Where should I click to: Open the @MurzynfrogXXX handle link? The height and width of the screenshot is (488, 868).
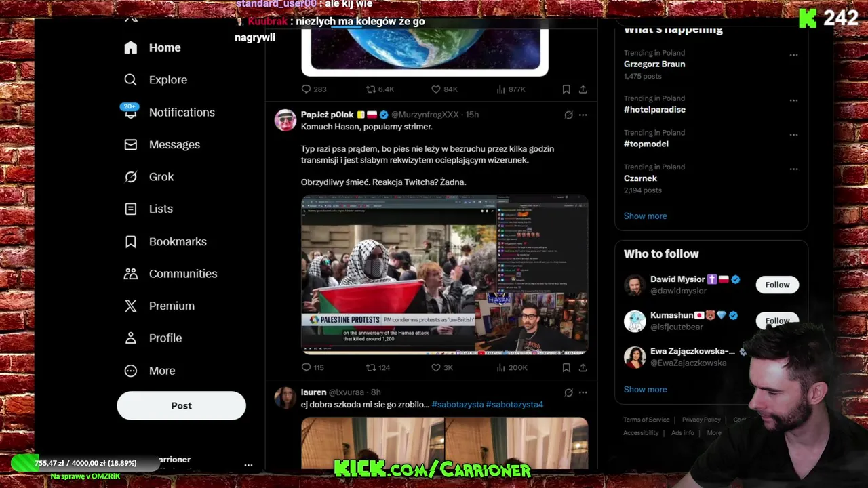pos(425,115)
